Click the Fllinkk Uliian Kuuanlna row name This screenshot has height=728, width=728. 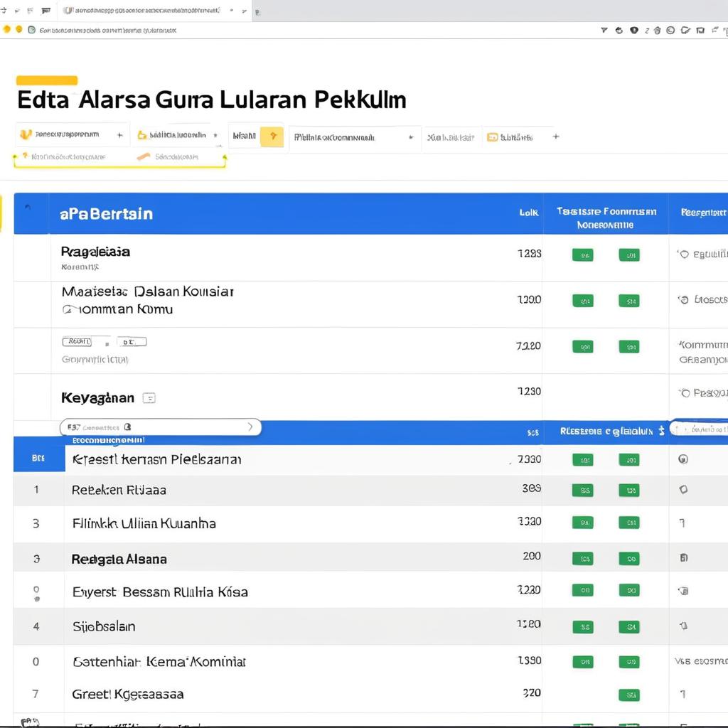[144, 524]
